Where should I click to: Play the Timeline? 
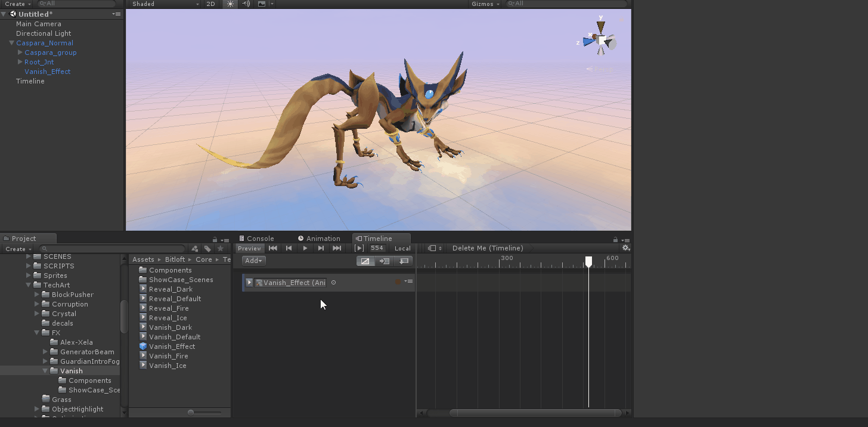click(305, 248)
